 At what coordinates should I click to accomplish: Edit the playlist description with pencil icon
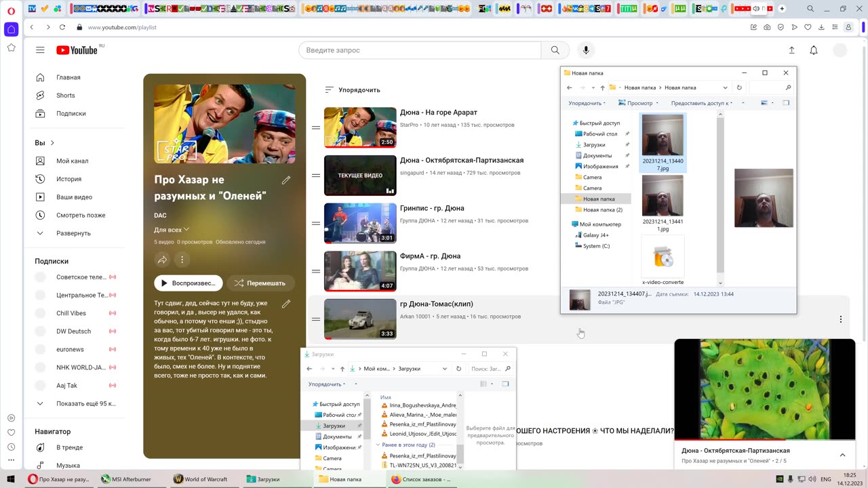click(x=286, y=304)
